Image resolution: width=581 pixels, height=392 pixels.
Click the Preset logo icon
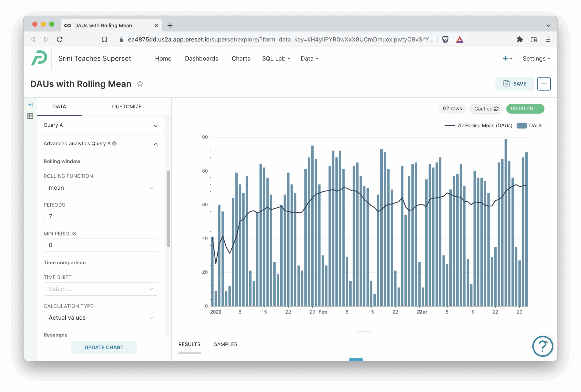(39, 58)
